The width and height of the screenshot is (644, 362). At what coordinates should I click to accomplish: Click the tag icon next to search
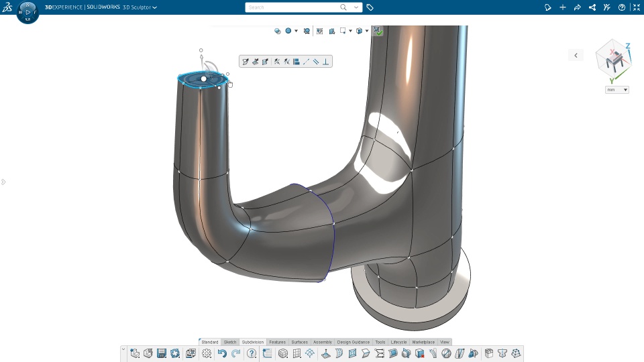[370, 7]
